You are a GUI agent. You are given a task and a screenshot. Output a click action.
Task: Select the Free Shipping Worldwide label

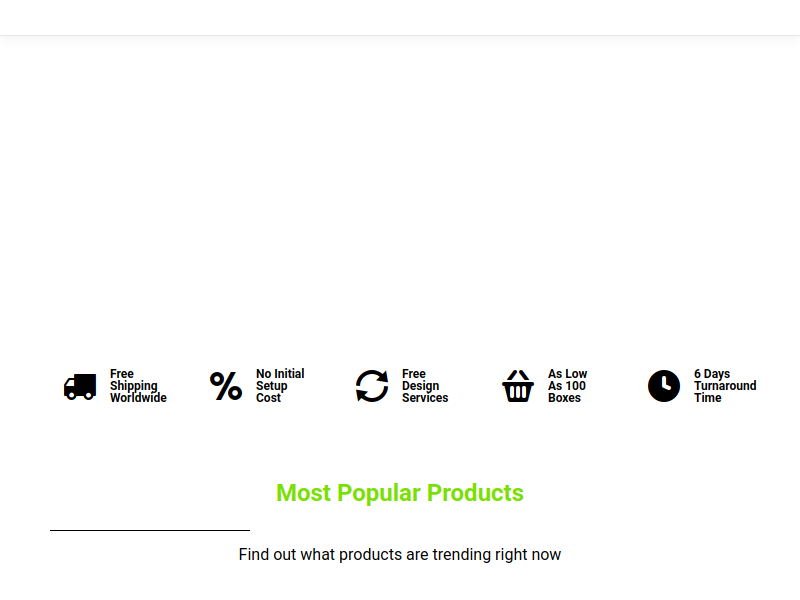(138, 386)
